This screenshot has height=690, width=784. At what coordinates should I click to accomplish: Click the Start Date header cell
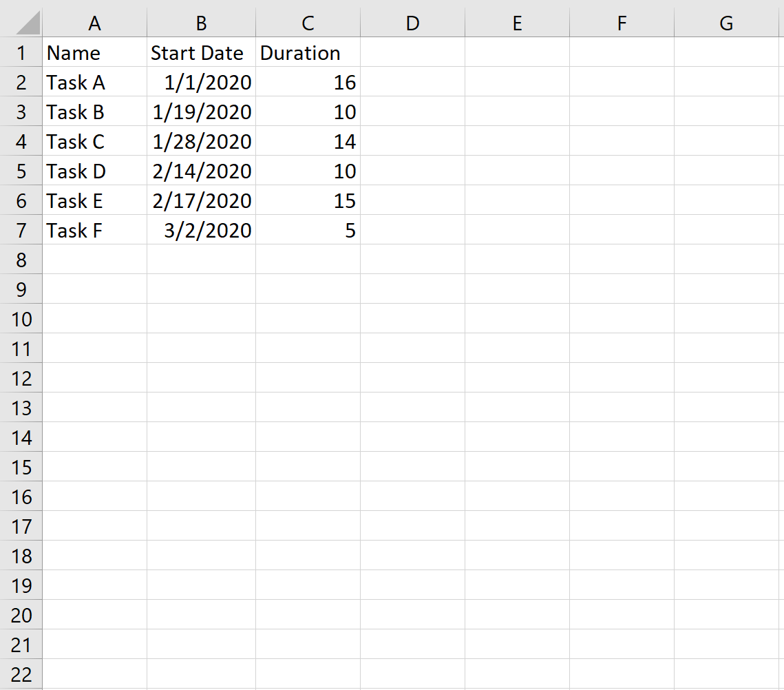(201, 52)
